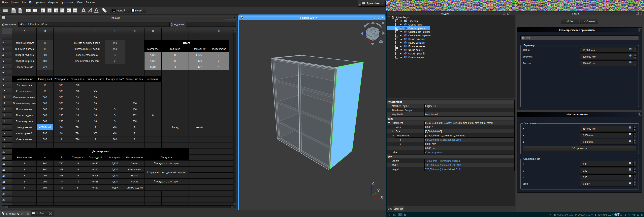Collapse the Положение property row
The width and height of the screenshot is (644, 217).
click(393, 136)
